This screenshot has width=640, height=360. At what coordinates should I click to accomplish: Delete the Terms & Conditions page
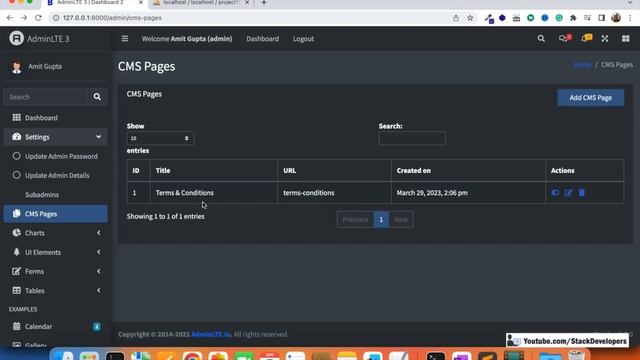coord(582,192)
